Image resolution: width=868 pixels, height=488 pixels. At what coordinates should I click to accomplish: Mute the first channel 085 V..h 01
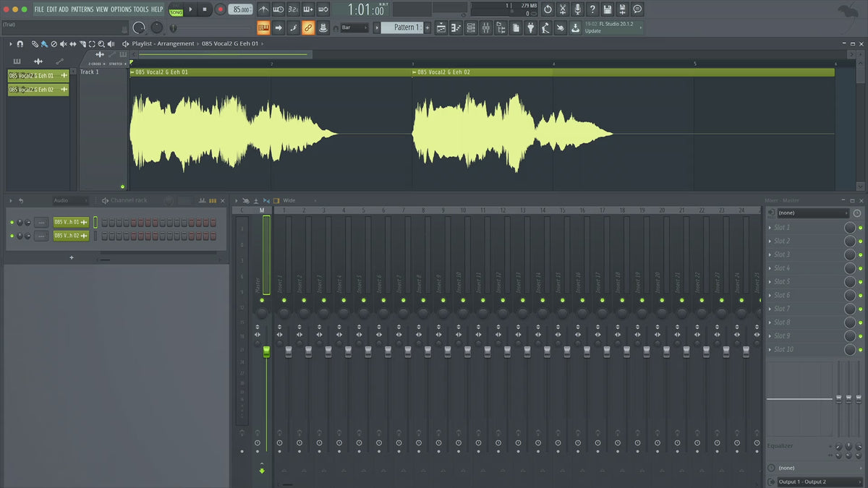click(12, 222)
